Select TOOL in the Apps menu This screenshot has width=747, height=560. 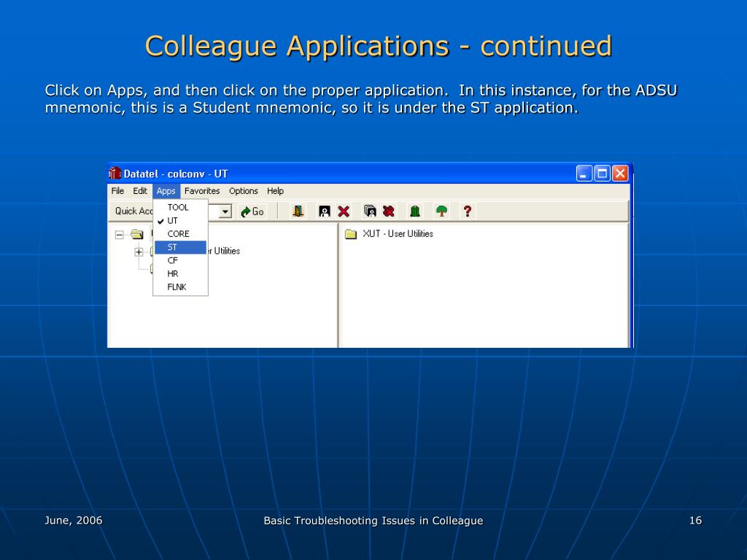tap(181, 207)
